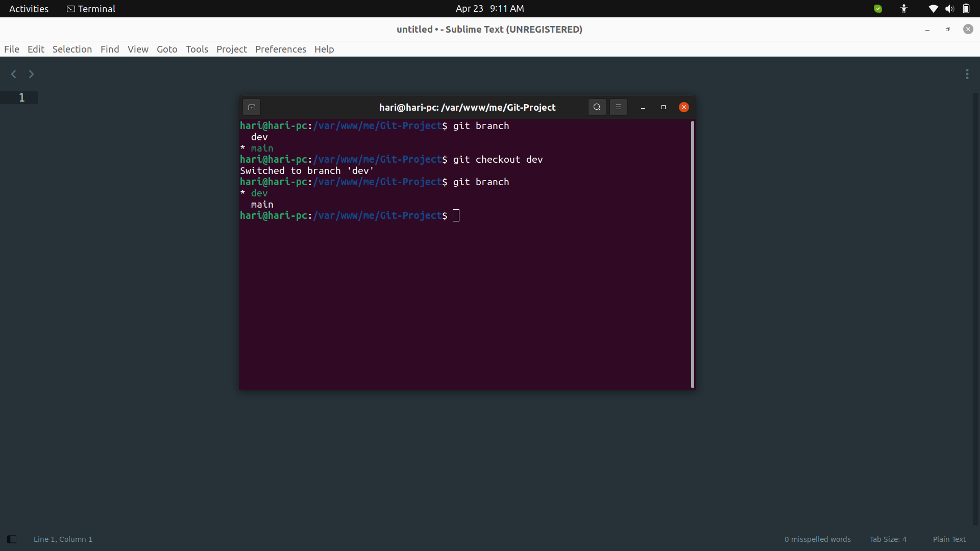The width and height of the screenshot is (980, 551).
Task: Click the forward navigation arrow in Sublime Text
Action: click(31, 74)
